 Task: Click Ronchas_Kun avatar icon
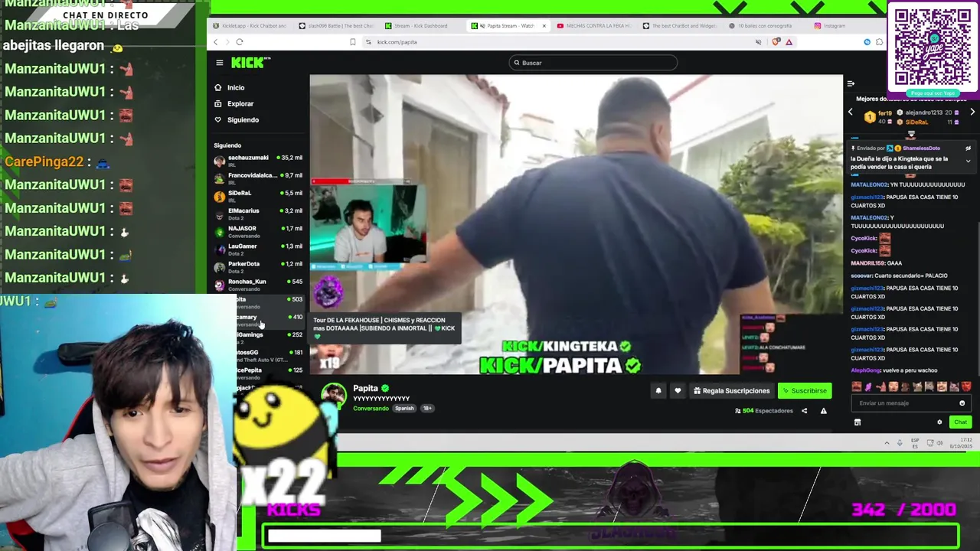[x=220, y=285]
